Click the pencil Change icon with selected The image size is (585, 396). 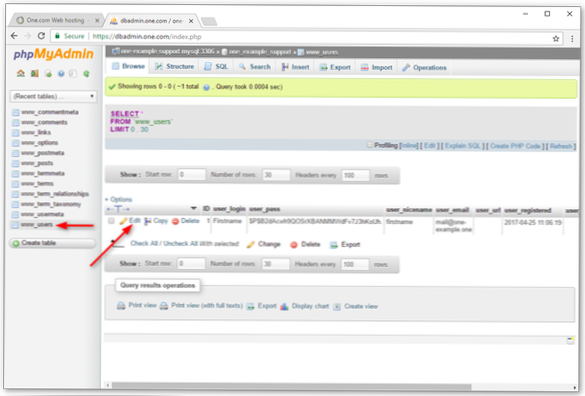(251, 244)
